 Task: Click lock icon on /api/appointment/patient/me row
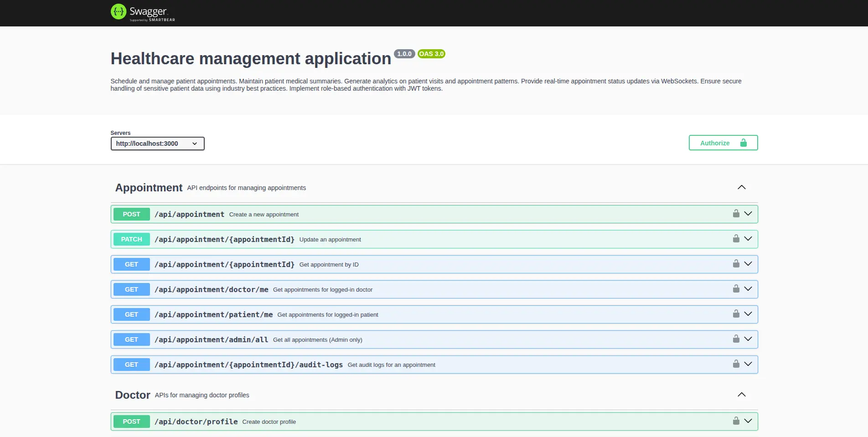tap(736, 314)
